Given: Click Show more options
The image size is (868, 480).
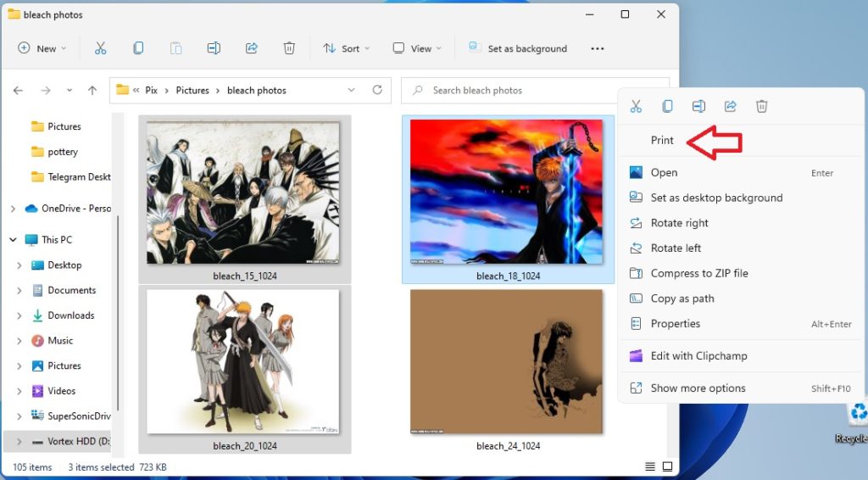Looking at the screenshot, I should (x=741, y=388).
